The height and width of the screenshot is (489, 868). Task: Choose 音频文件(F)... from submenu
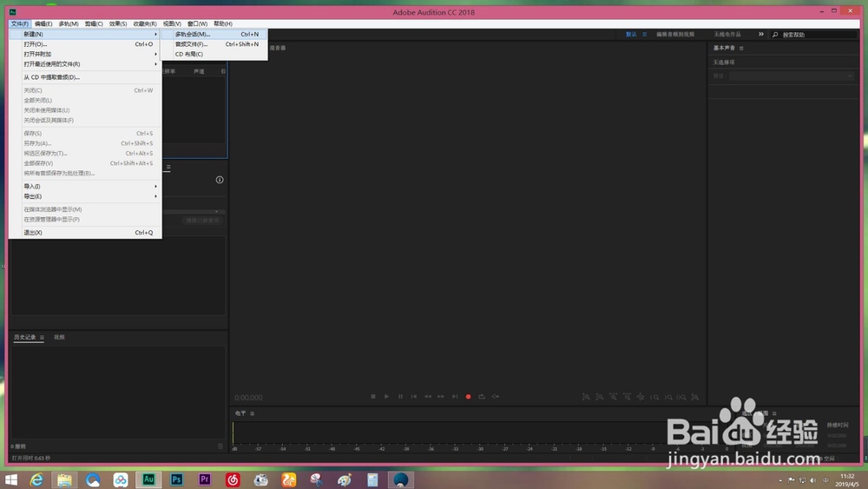pos(214,44)
